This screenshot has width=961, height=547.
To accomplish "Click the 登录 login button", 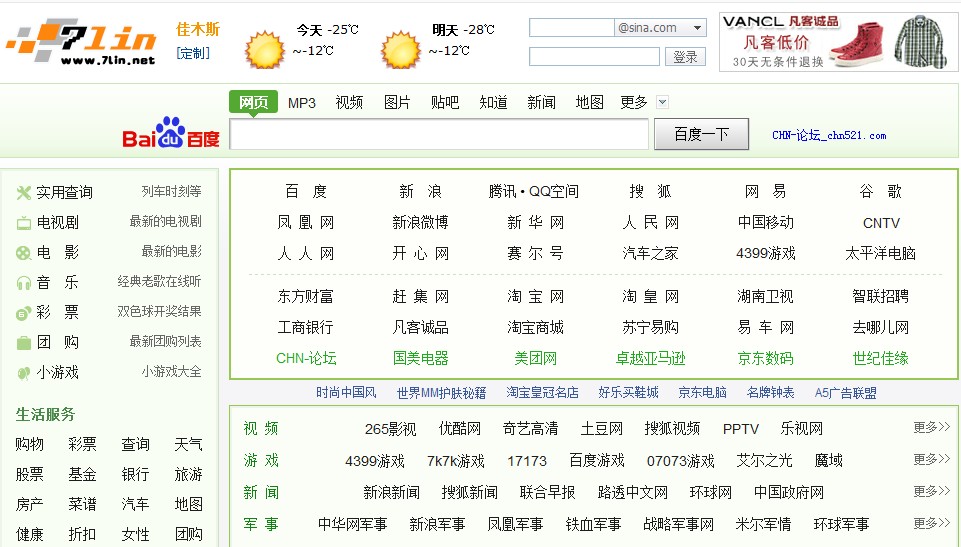I will click(x=685, y=57).
